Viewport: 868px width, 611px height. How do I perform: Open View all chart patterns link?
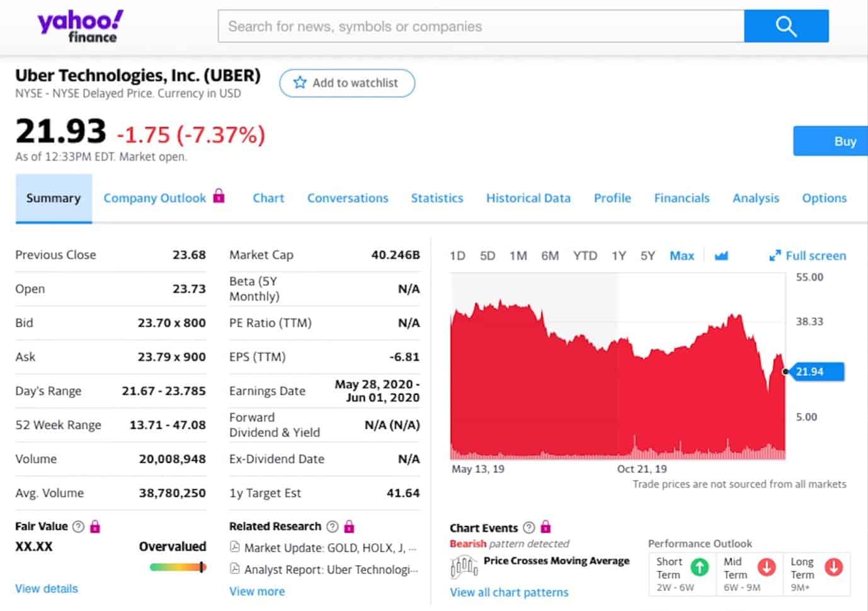(x=509, y=592)
